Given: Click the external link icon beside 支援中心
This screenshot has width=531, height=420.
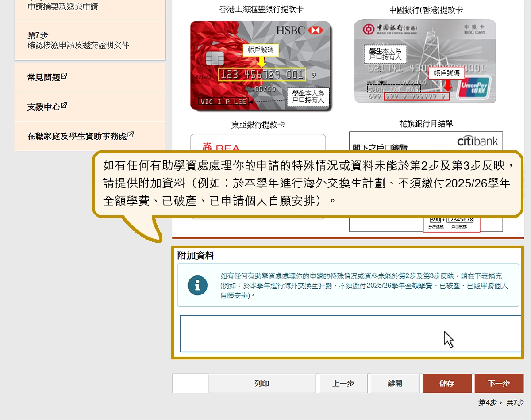Looking at the screenshot, I should coord(64,105).
